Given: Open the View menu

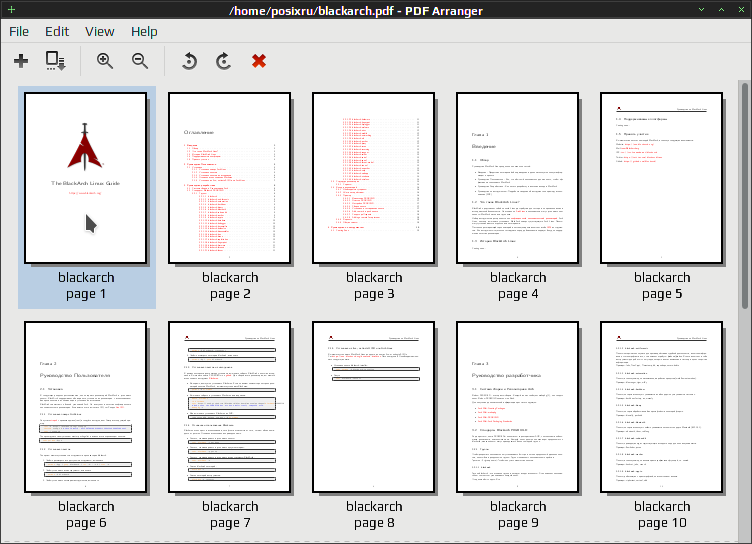Looking at the screenshot, I should (x=100, y=32).
